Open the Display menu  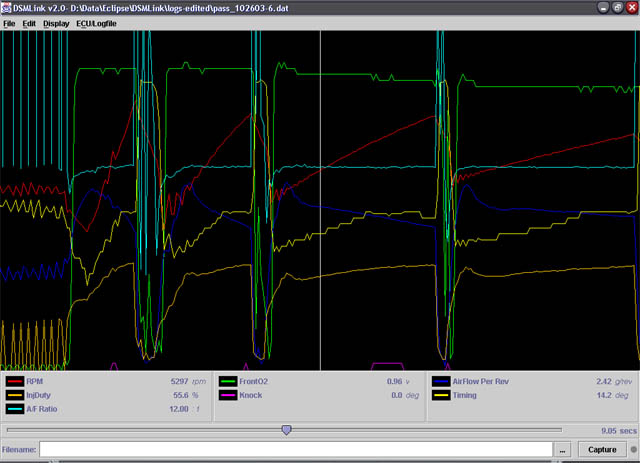(x=56, y=22)
